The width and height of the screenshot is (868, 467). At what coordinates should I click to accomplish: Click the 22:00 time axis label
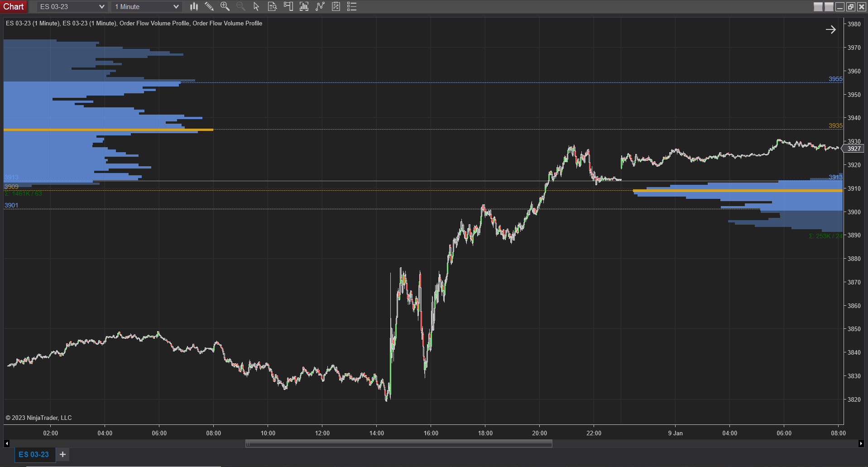coord(594,433)
